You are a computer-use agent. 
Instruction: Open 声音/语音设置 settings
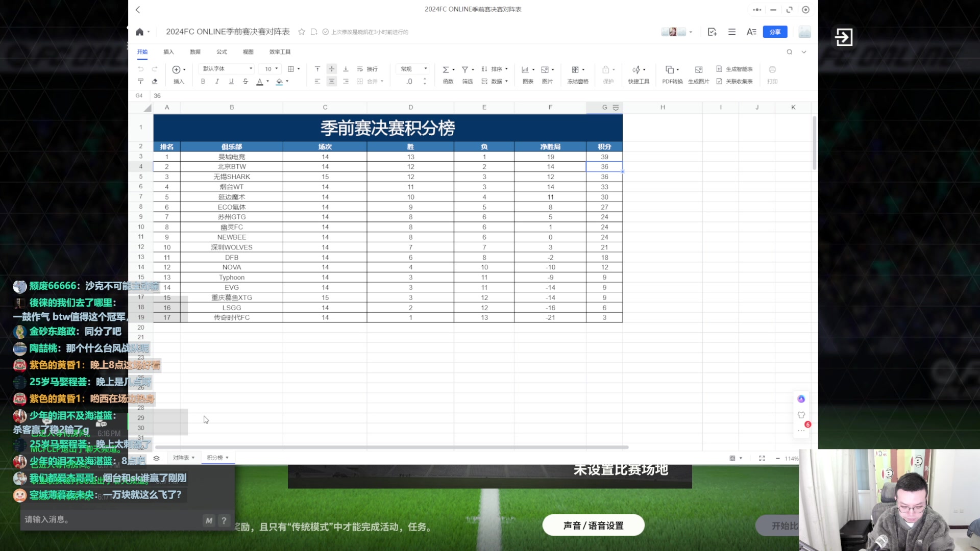[x=593, y=524]
